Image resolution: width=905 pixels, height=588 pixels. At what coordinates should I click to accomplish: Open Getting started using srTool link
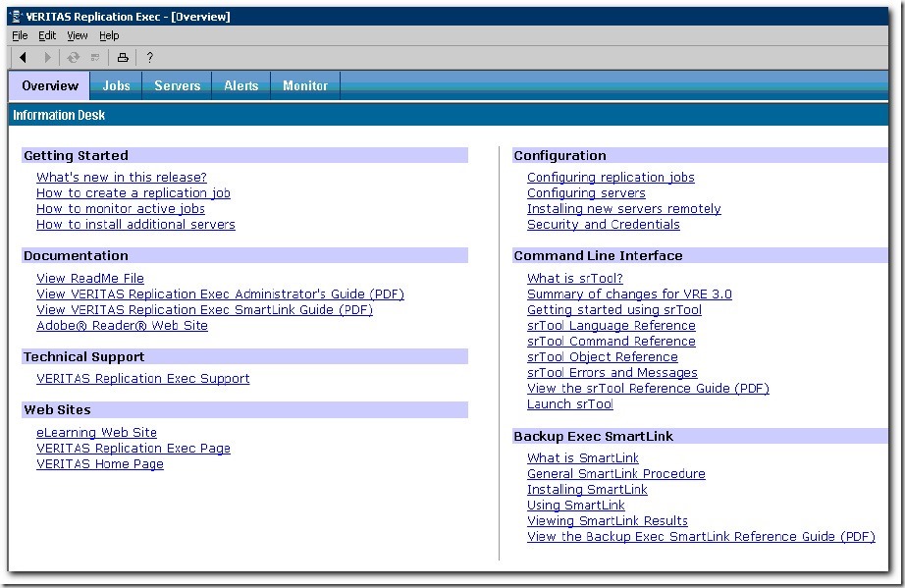614,309
